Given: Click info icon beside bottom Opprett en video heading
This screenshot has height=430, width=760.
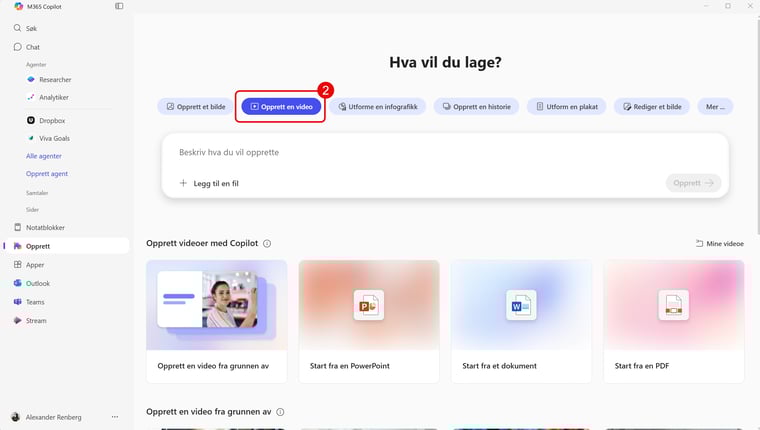Looking at the screenshot, I should (x=280, y=412).
